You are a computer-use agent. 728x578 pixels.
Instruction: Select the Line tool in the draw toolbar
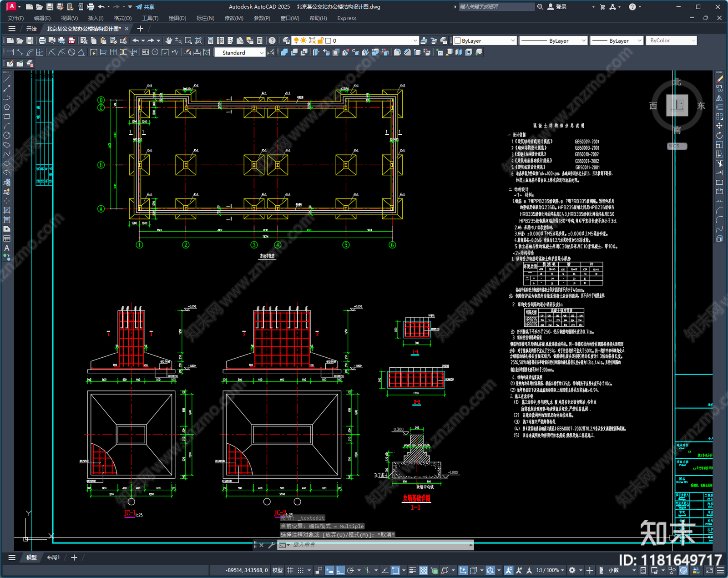[7, 79]
